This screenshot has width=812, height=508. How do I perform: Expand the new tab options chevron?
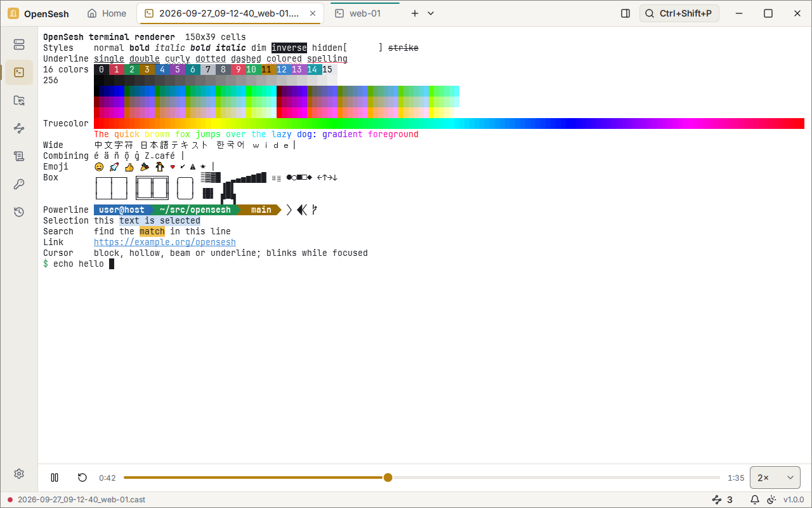pyautogui.click(x=431, y=13)
